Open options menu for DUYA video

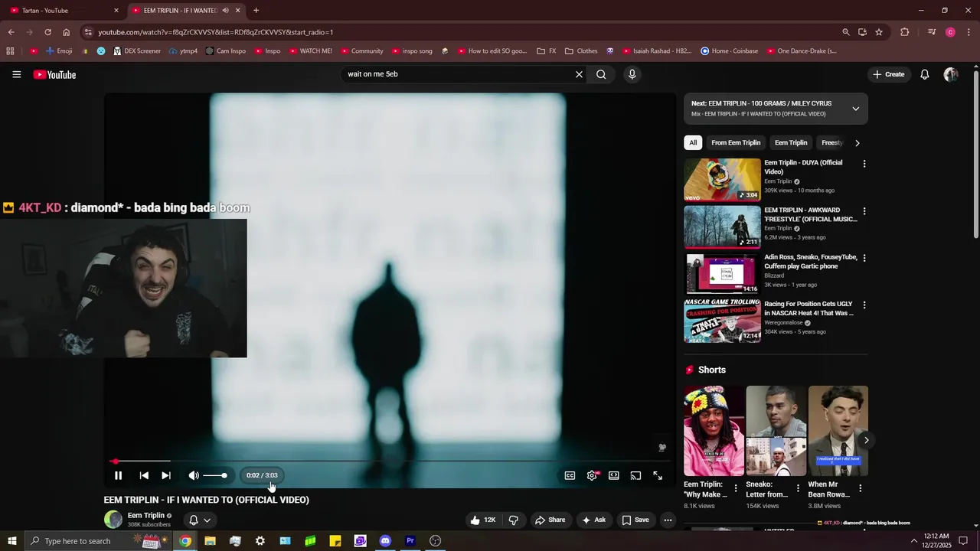864,164
